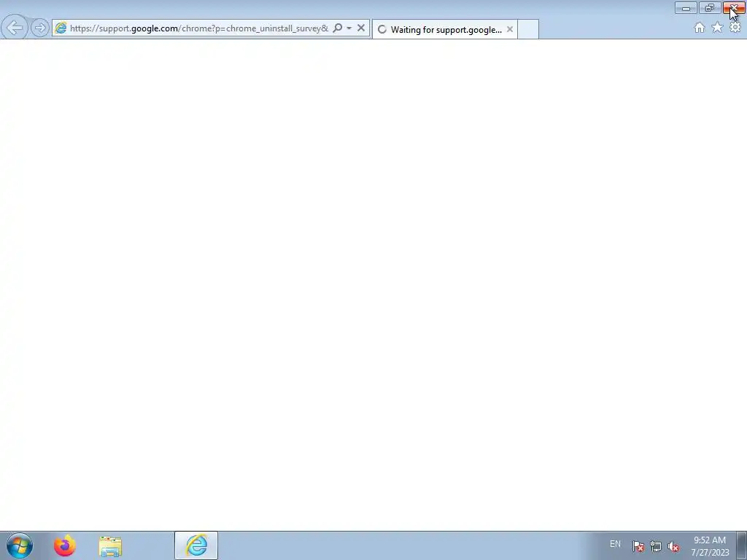Open the Tools gear menu
The height and width of the screenshot is (560, 747).
tap(735, 28)
